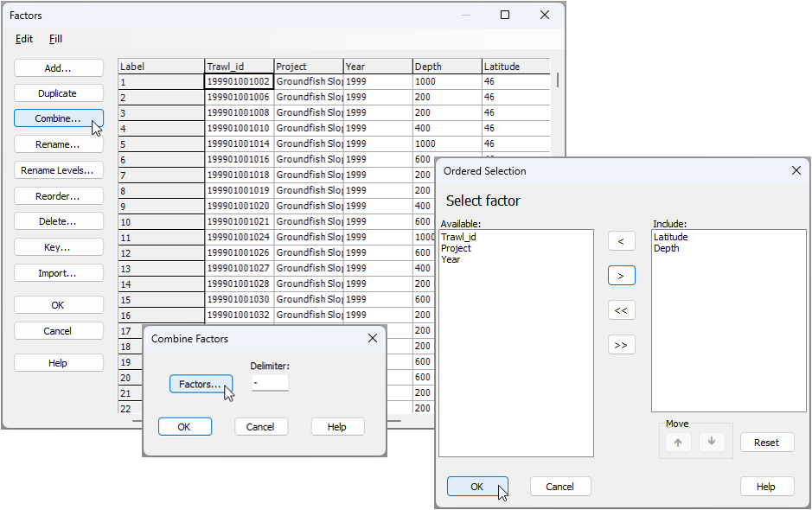Open the Add factor dialog
The image size is (812, 510).
58,67
